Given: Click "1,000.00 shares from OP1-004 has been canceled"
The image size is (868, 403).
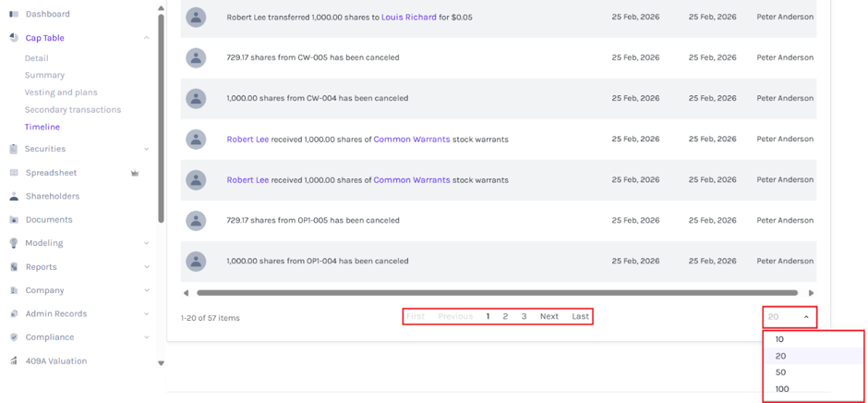Looking at the screenshot, I should [318, 261].
